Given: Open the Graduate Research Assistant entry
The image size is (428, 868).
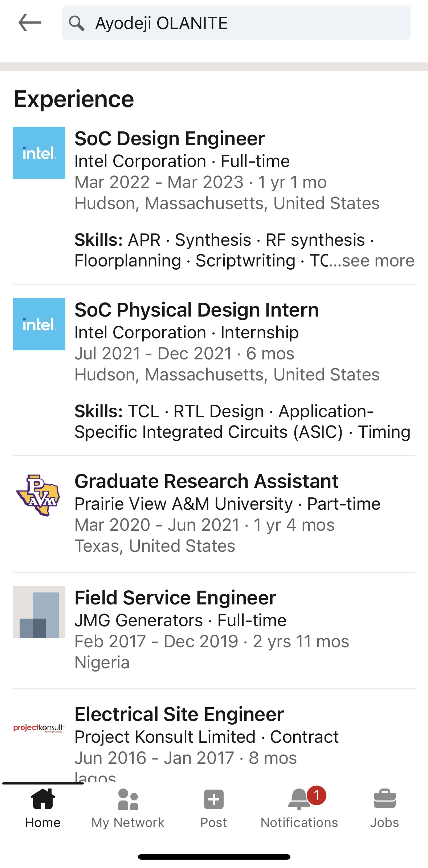Looking at the screenshot, I should [x=206, y=481].
